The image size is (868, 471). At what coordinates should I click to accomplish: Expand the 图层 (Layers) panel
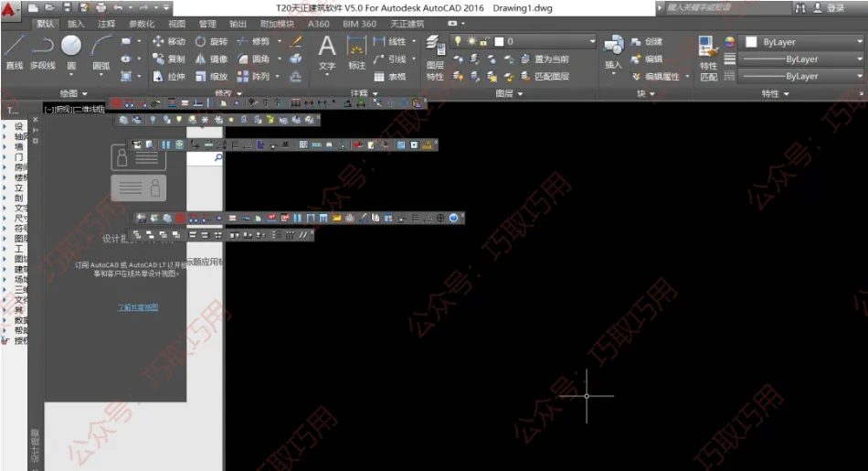(509, 93)
